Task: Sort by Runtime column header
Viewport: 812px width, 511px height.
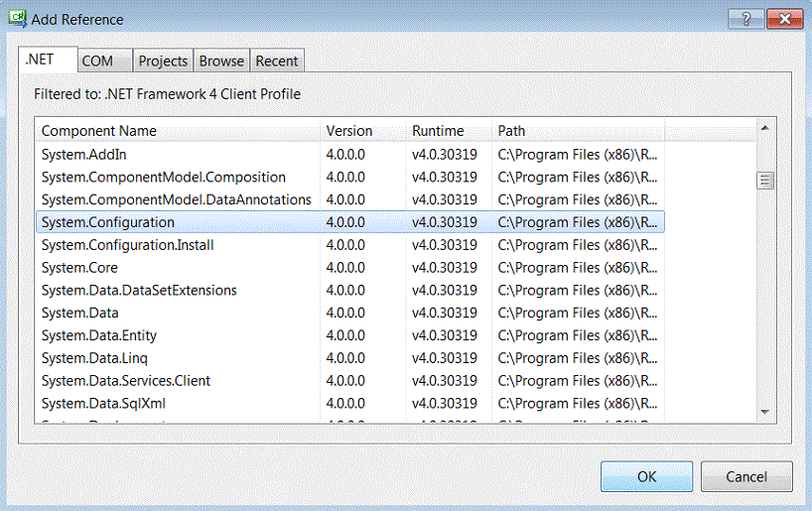Action: point(449,130)
